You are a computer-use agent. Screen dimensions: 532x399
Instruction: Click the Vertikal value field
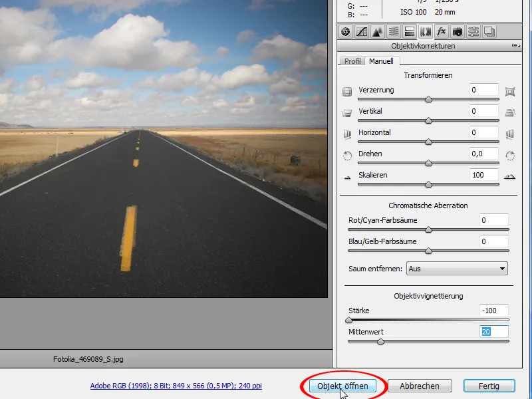coord(484,111)
